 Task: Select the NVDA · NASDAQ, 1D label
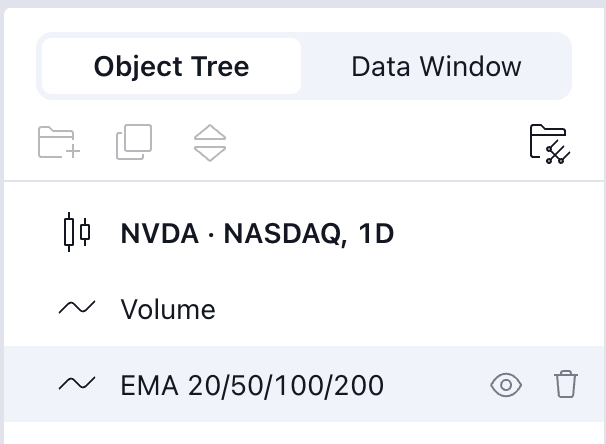coord(257,234)
